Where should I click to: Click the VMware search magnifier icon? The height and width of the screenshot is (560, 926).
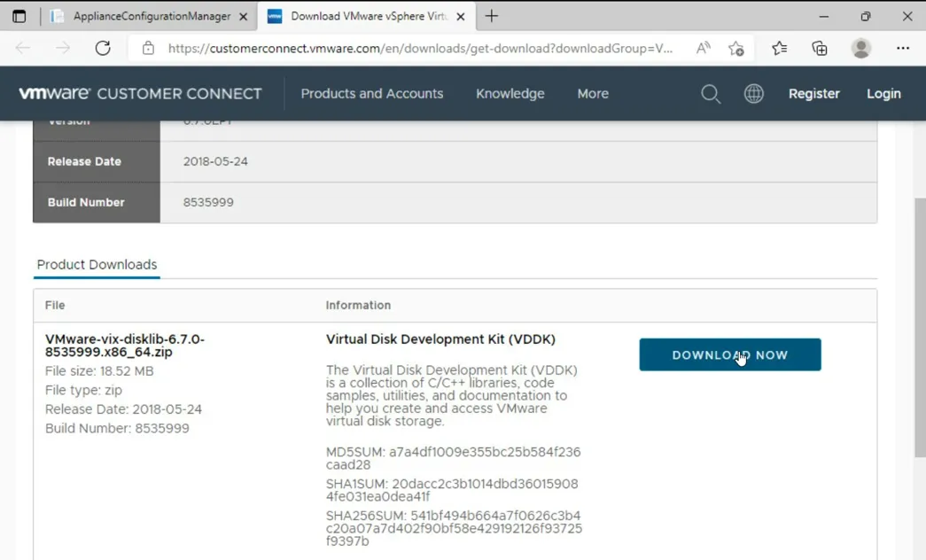click(x=711, y=94)
